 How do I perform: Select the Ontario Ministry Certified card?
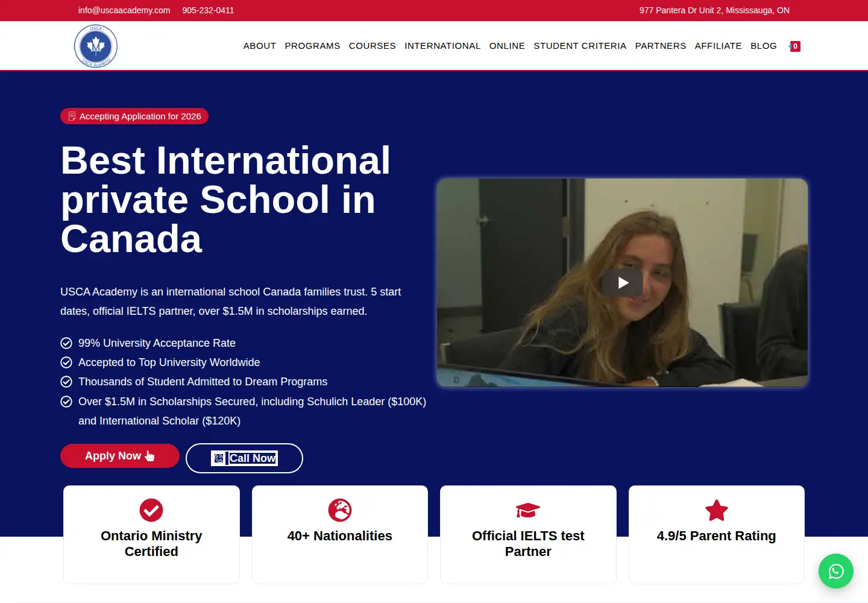pos(151,534)
